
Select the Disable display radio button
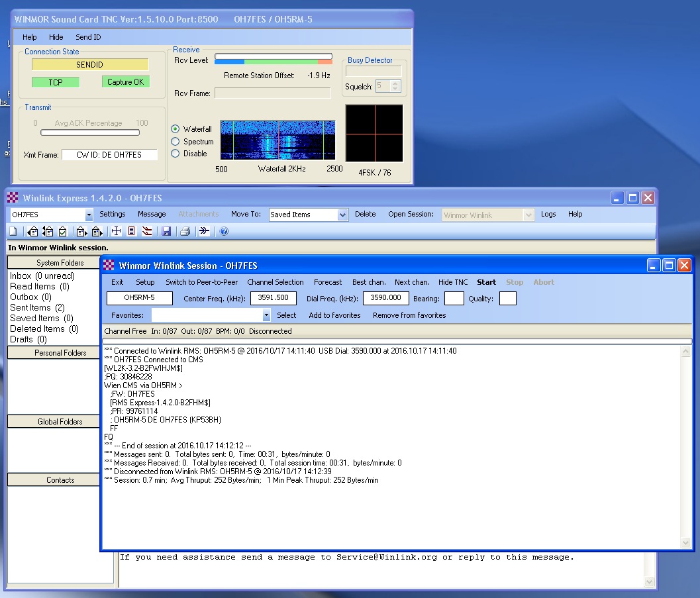[x=175, y=154]
